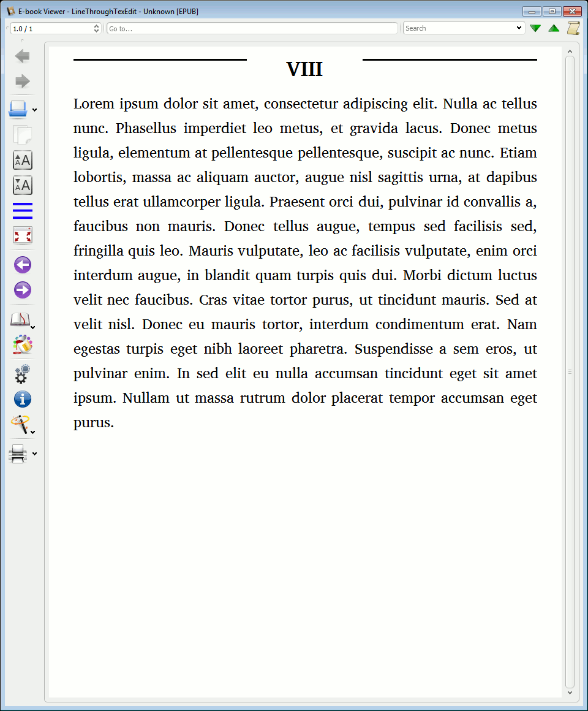Viewport: 588px width, 711px height.
Task: Click the page position stepper arrows
Action: tap(96, 29)
